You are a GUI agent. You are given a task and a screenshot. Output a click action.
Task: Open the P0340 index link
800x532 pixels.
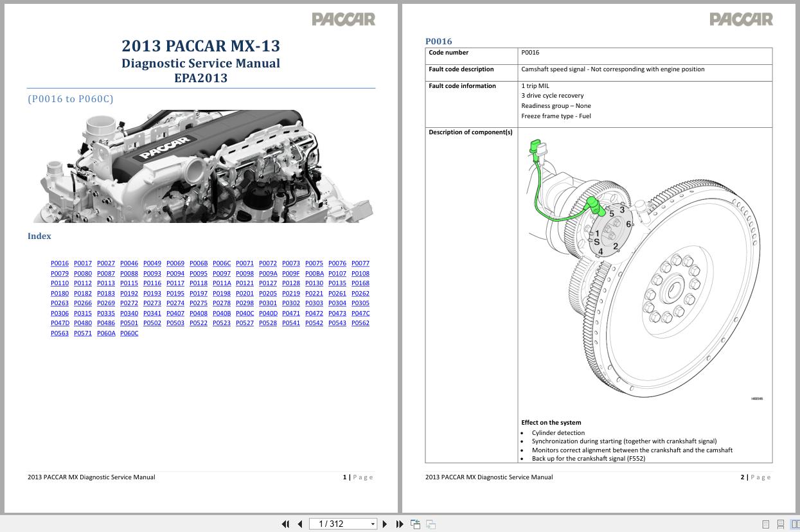pyautogui.click(x=129, y=314)
